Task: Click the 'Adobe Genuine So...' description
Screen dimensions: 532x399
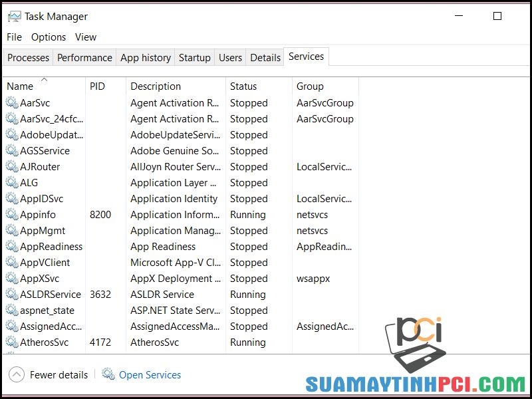Action: point(175,151)
